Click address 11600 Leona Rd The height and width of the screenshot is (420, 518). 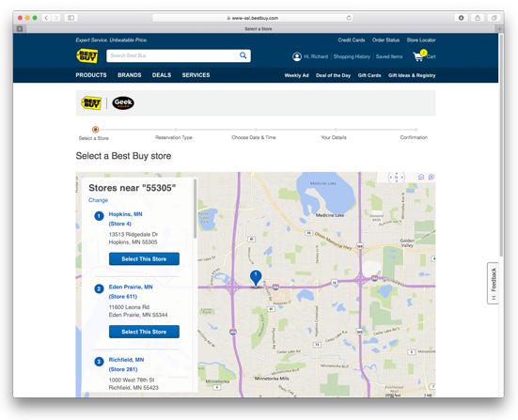pos(129,307)
